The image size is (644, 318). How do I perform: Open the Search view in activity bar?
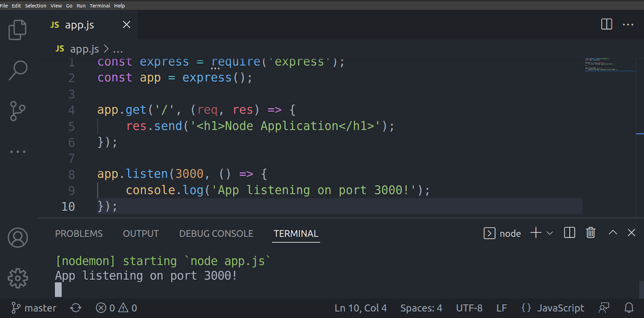[x=18, y=71]
